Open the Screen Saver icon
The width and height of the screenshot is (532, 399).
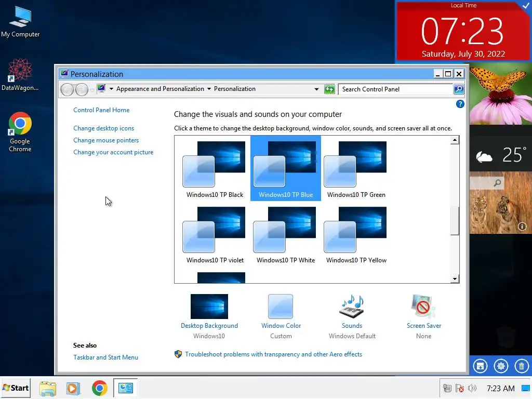tap(423, 307)
